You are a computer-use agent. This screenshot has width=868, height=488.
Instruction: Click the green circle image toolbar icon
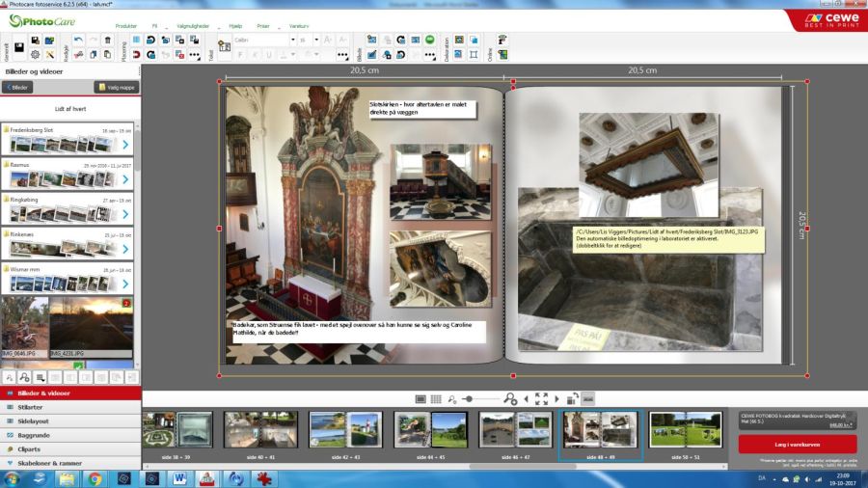pyautogui.click(x=430, y=40)
